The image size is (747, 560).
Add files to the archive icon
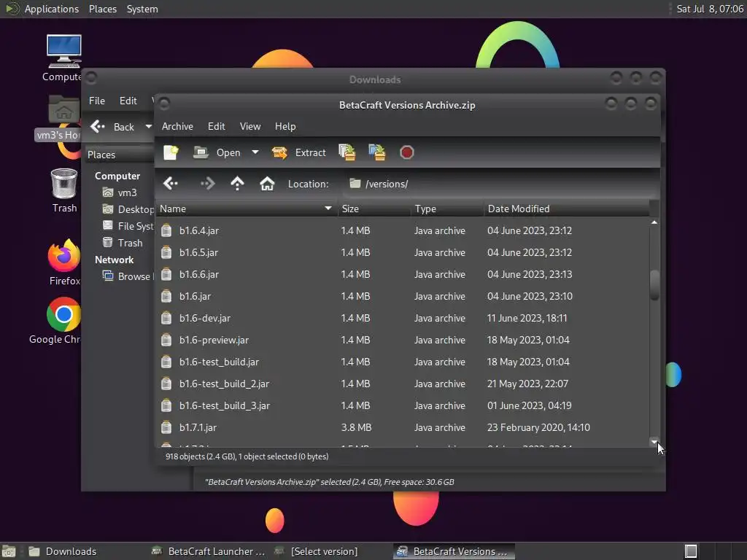click(347, 152)
